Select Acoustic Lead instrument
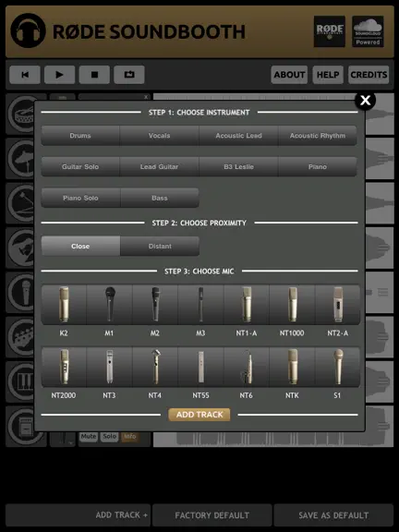This screenshot has width=399, height=532. pos(238,136)
